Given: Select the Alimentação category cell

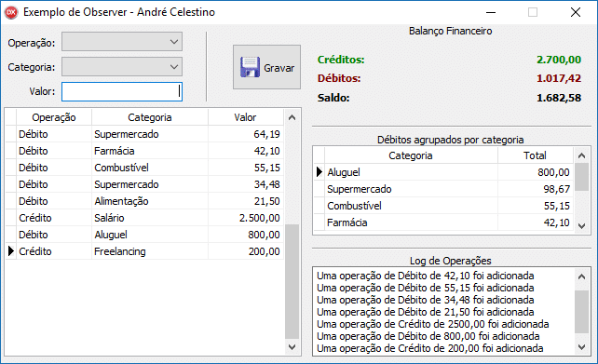Looking at the screenshot, I should click(x=150, y=201).
